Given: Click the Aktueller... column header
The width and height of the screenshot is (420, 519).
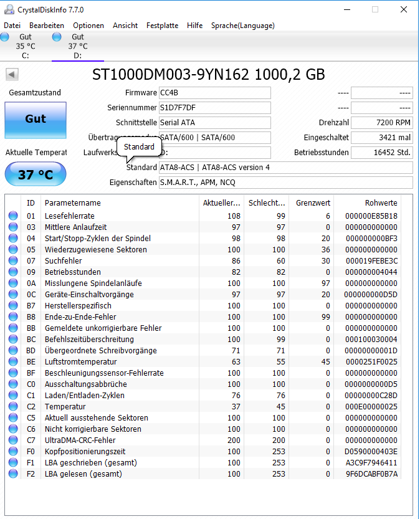Looking at the screenshot, I should pyautogui.click(x=221, y=203).
